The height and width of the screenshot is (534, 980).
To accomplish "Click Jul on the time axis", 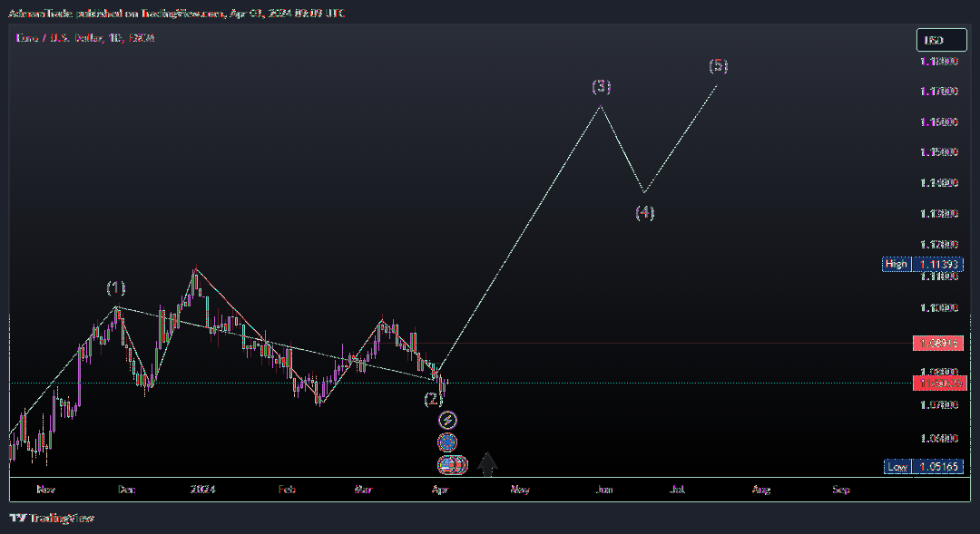I will click(678, 490).
